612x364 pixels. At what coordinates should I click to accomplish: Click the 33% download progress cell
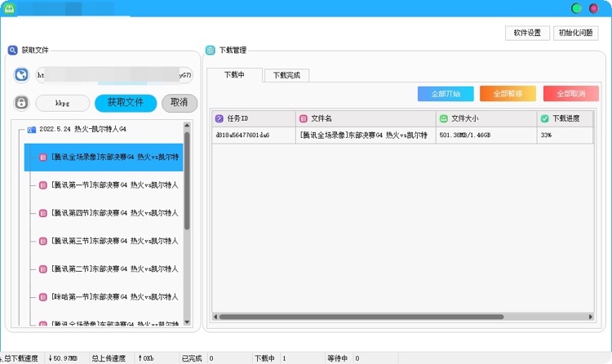[x=565, y=135]
